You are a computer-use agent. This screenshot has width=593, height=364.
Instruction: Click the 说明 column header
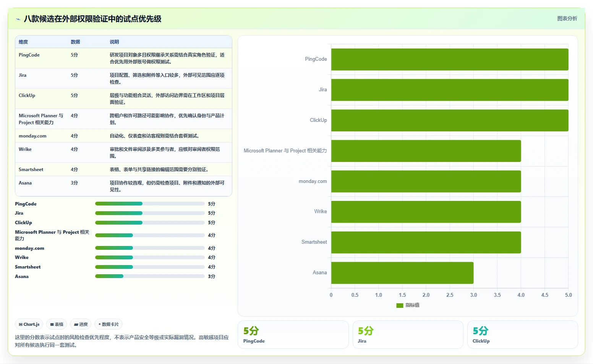point(114,42)
